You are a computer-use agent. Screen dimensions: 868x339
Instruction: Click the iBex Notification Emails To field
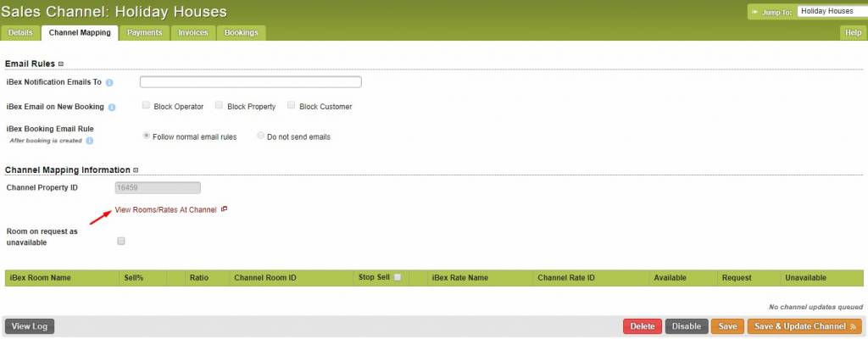(x=251, y=82)
